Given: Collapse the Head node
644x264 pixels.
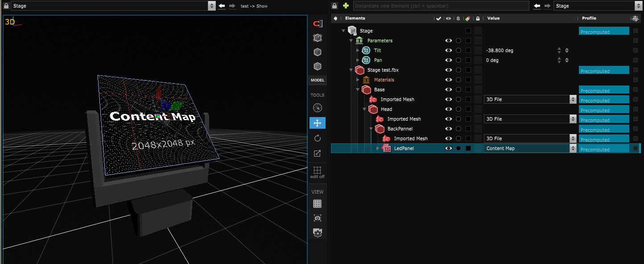Looking at the screenshot, I should click(364, 109).
